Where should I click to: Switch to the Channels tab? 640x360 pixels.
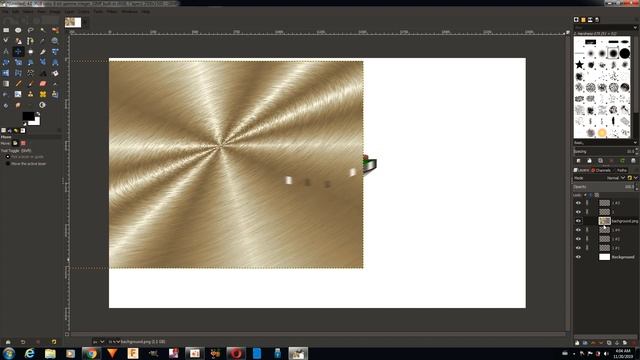click(601, 170)
